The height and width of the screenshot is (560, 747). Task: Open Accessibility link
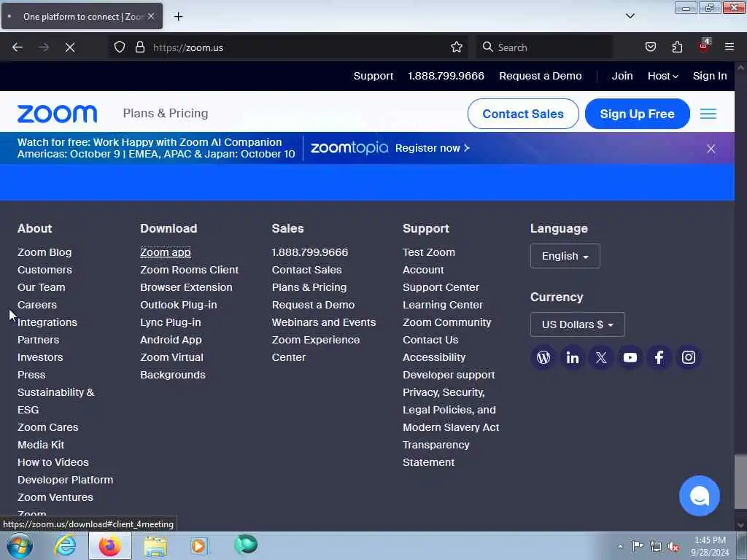click(x=434, y=357)
